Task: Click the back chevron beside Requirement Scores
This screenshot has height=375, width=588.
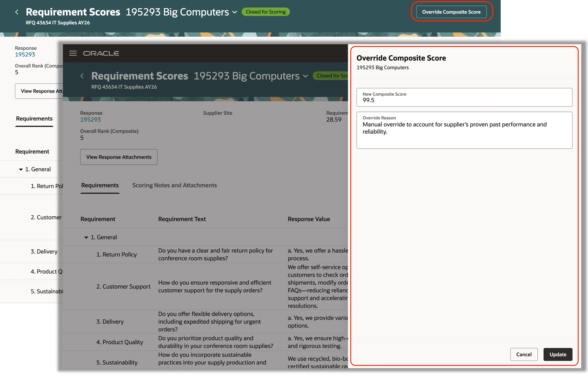Action: pos(82,76)
